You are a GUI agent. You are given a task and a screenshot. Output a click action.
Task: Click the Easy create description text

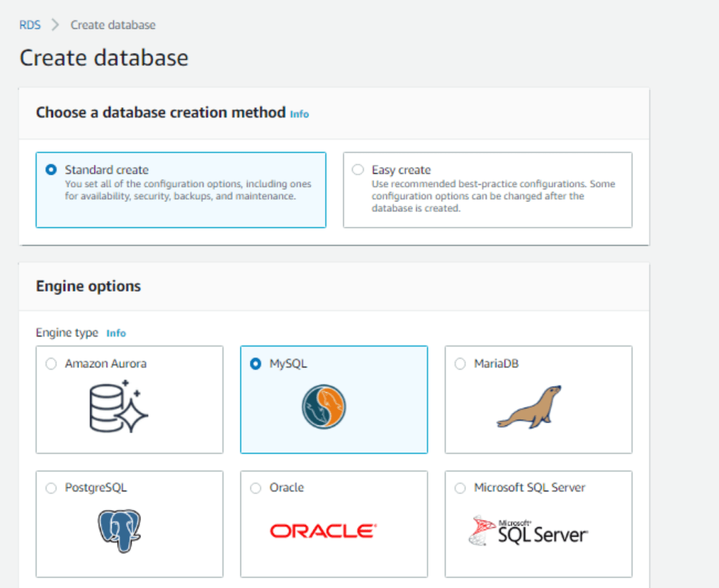point(493,196)
